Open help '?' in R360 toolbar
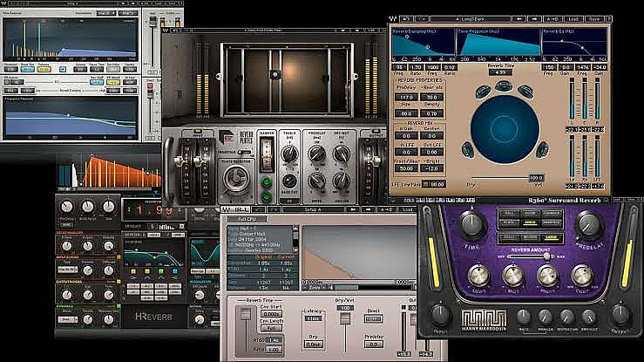 [608, 19]
